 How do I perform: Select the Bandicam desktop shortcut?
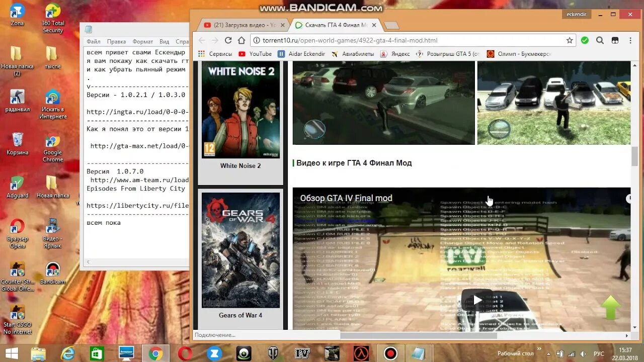[52, 274]
